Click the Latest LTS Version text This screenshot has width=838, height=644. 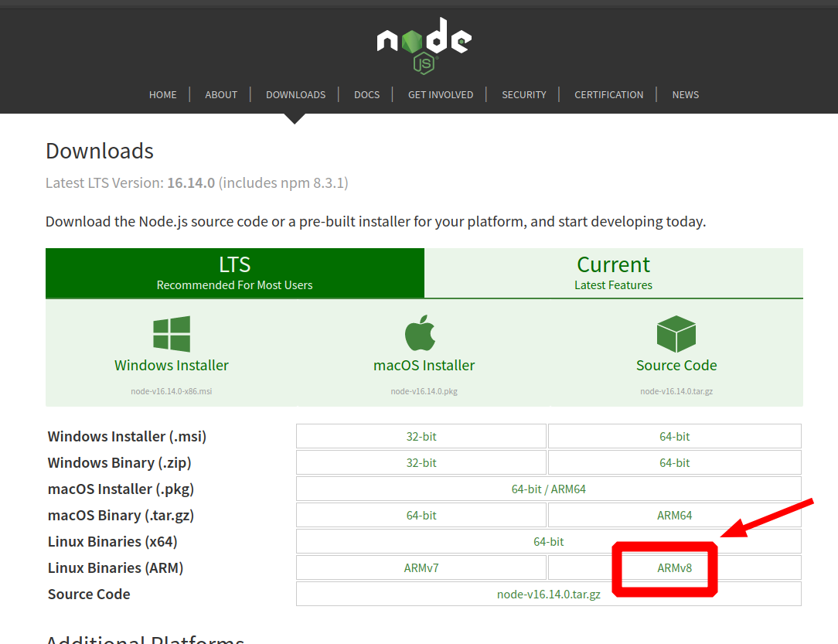[196, 182]
